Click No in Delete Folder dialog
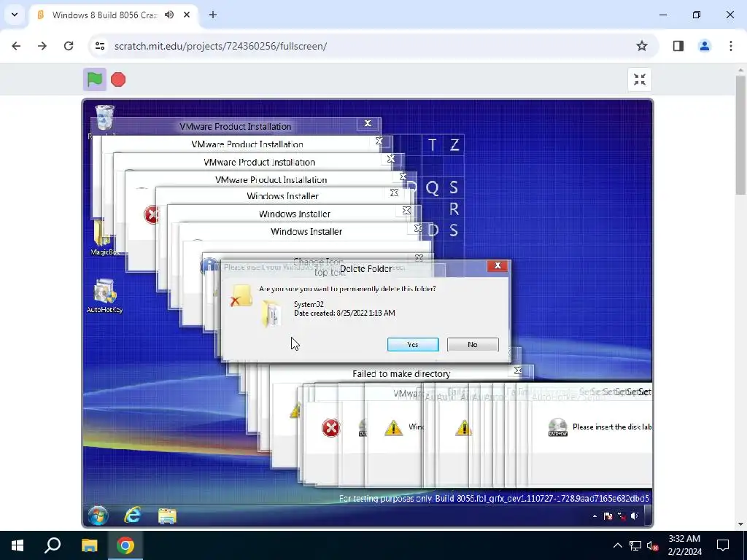 coord(473,344)
